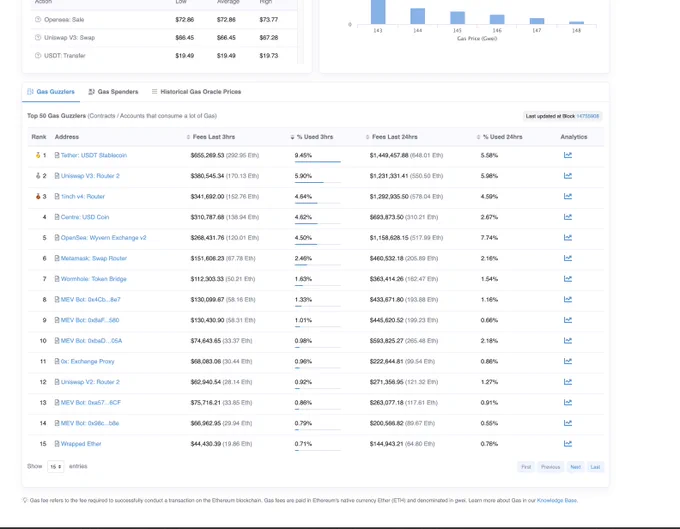Open Wormhole: Token Bridge address page
This screenshot has height=529, width=680.
point(94,279)
